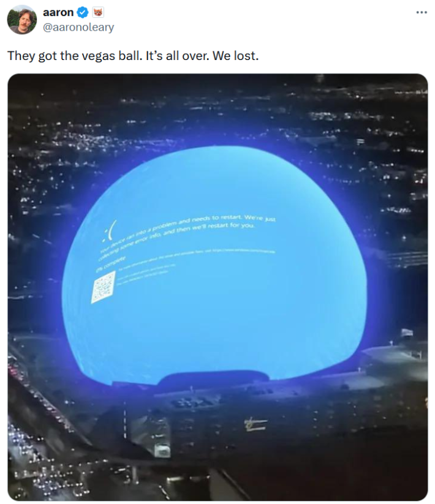Click the QR code on the sphere
Screen dimensions: 435x504
pyautogui.click(x=103, y=287)
